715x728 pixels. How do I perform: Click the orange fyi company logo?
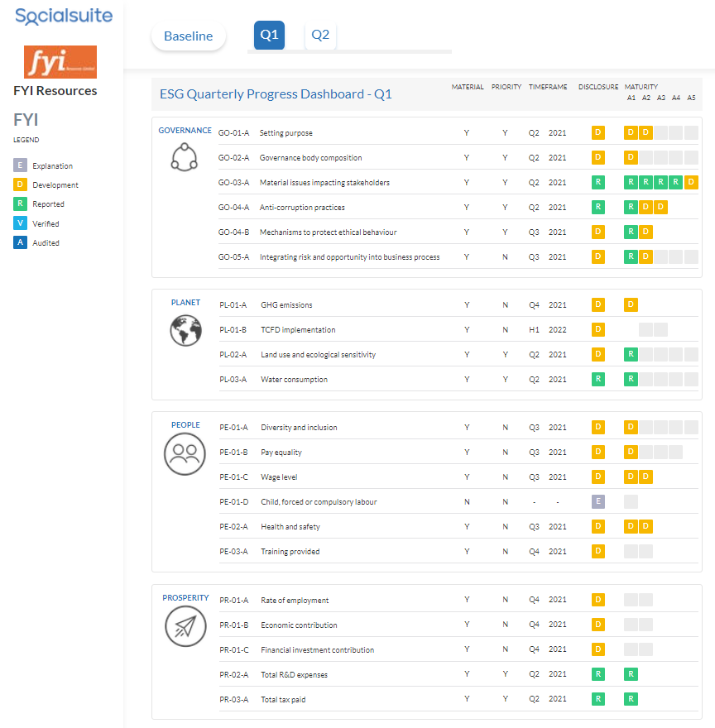pyautogui.click(x=60, y=62)
